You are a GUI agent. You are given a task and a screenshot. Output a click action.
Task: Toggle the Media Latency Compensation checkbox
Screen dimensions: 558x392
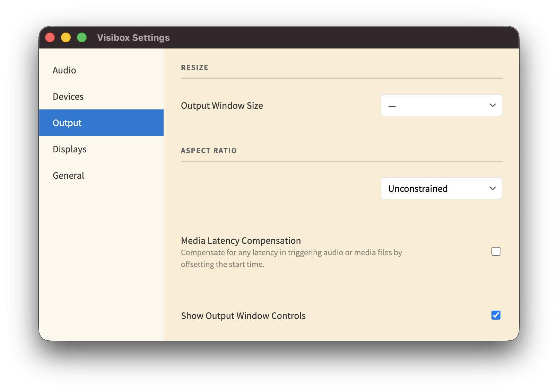496,252
